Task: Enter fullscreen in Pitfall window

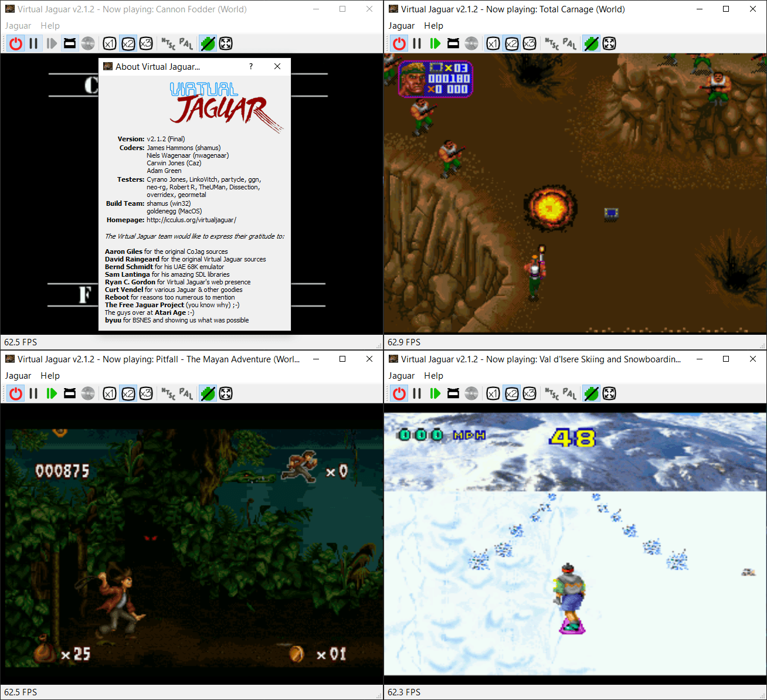Action: tap(226, 393)
